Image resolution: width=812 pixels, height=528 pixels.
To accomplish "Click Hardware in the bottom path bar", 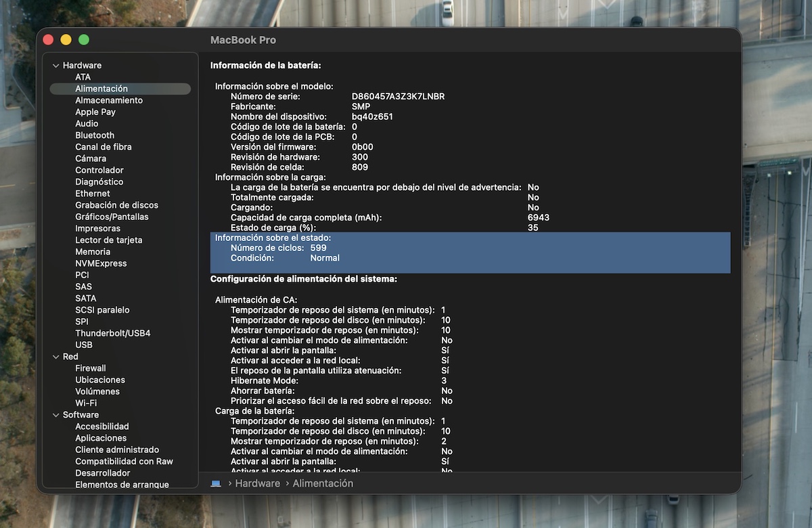I will click(x=257, y=483).
